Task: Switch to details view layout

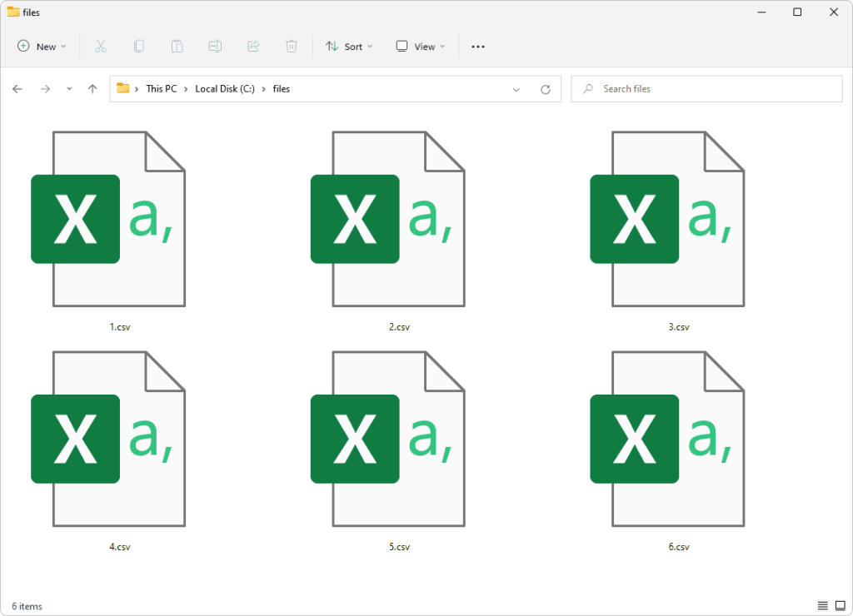Action: [822, 606]
